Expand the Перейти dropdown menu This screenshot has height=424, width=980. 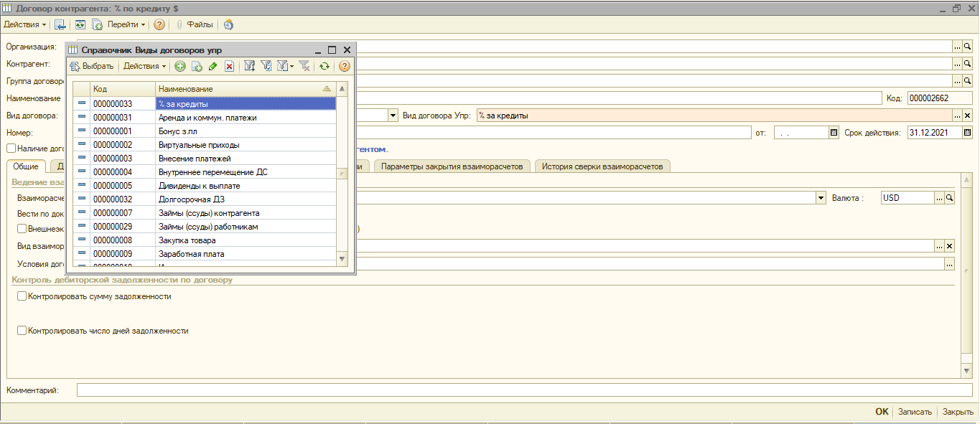(x=126, y=24)
